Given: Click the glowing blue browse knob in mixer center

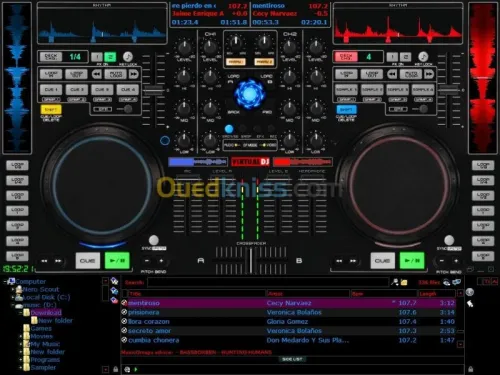Looking at the screenshot, I should pyautogui.click(x=250, y=94).
